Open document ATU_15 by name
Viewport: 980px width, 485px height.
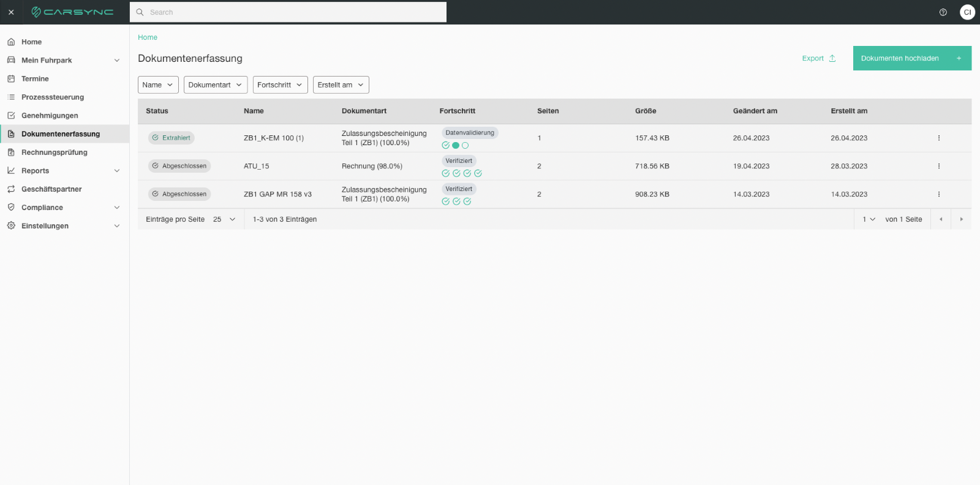256,167
